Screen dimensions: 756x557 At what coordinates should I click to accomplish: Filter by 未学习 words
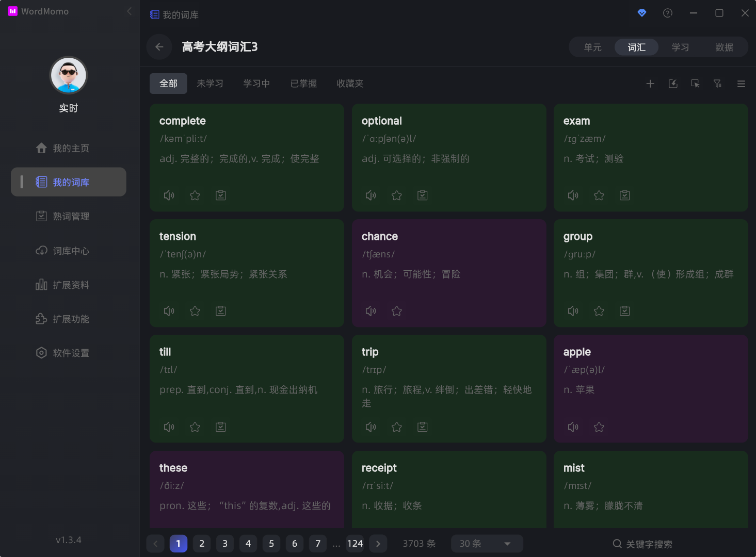(210, 84)
